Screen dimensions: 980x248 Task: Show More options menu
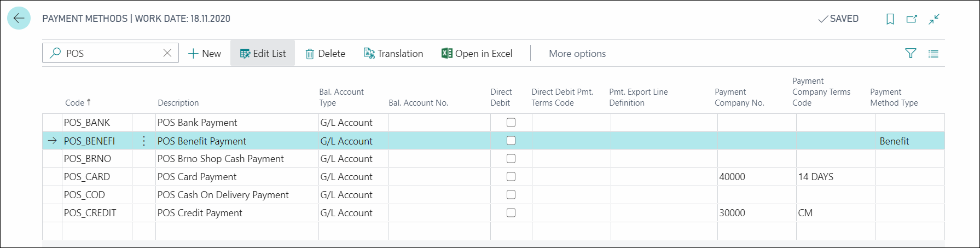(577, 53)
